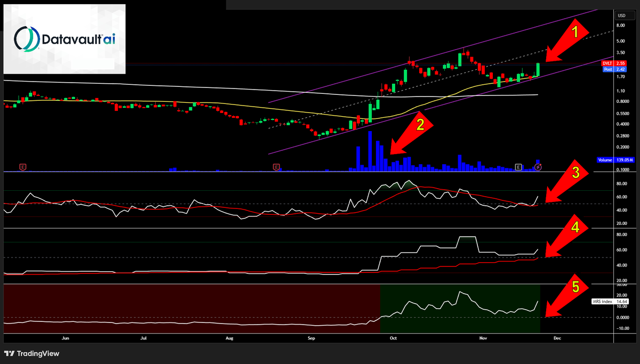Select the Dec label on the time axis
The width and height of the screenshot is (640, 364).
[558, 338]
